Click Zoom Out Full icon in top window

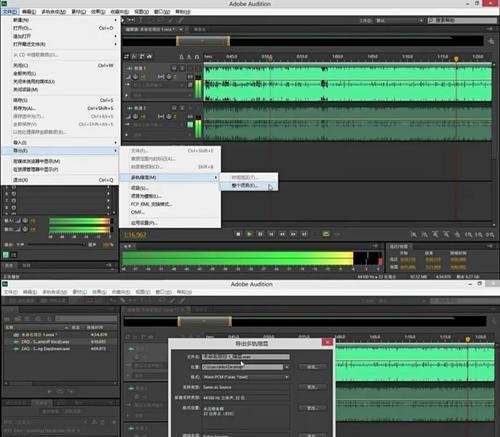click(457, 235)
